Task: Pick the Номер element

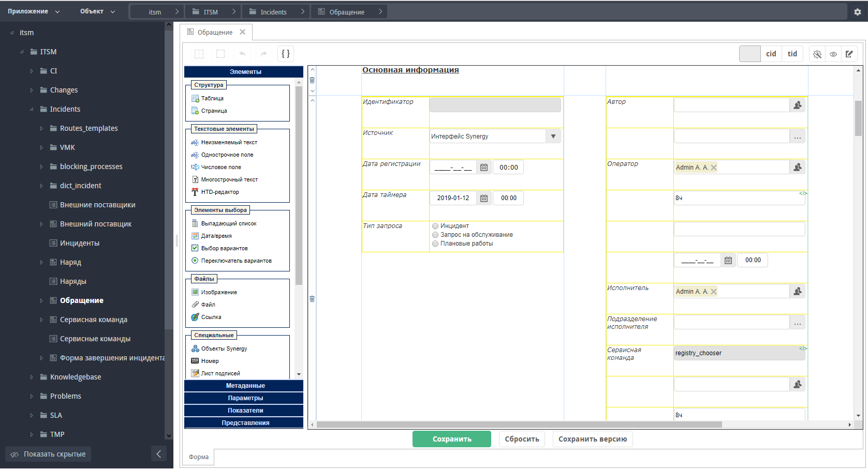Action: (x=205, y=361)
